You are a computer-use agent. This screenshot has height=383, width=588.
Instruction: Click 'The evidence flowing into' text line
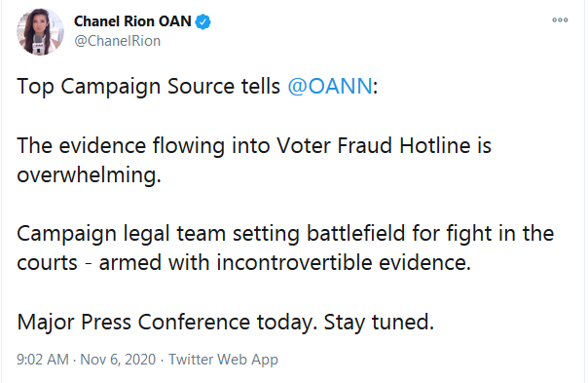143,145
